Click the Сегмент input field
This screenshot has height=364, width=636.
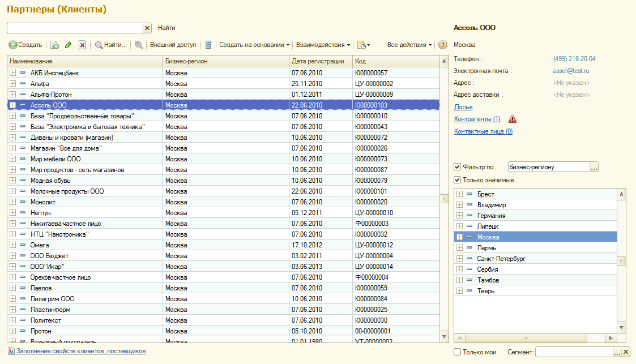point(574,352)
